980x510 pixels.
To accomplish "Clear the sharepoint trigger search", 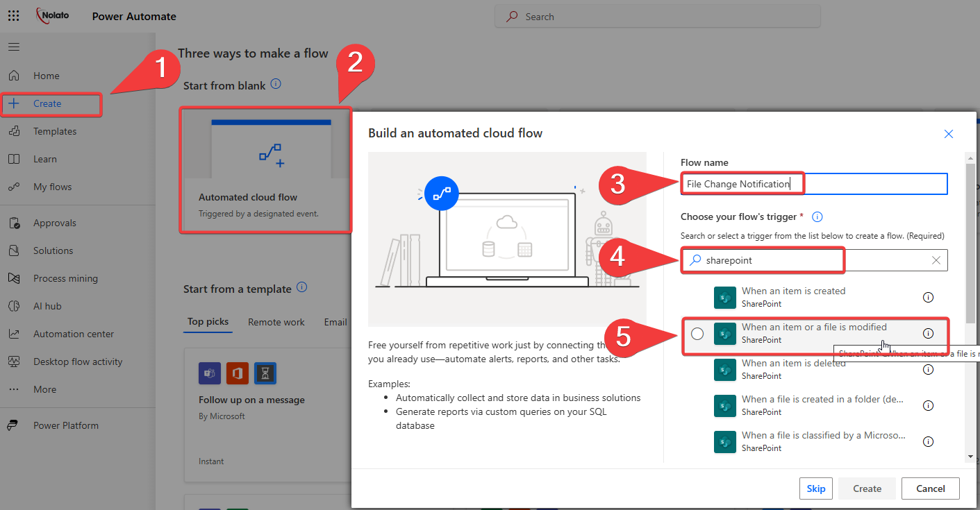I will coord(936,260).
